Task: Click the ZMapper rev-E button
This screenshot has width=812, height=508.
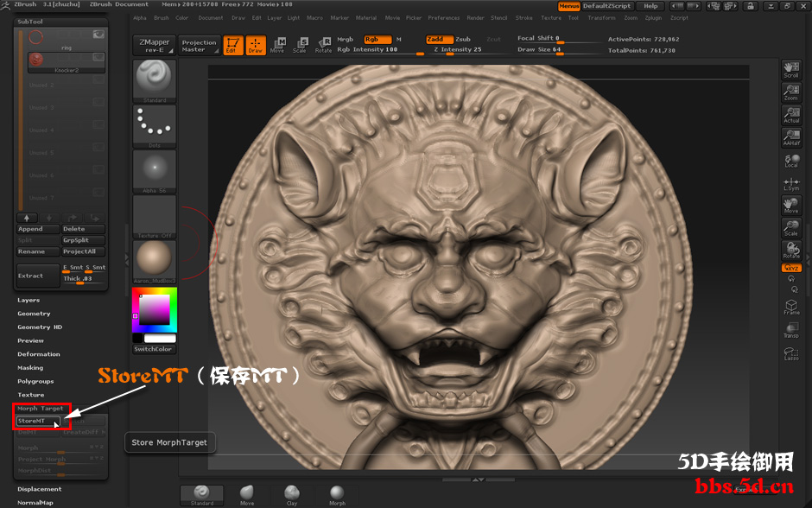Action: pos(155,45)
